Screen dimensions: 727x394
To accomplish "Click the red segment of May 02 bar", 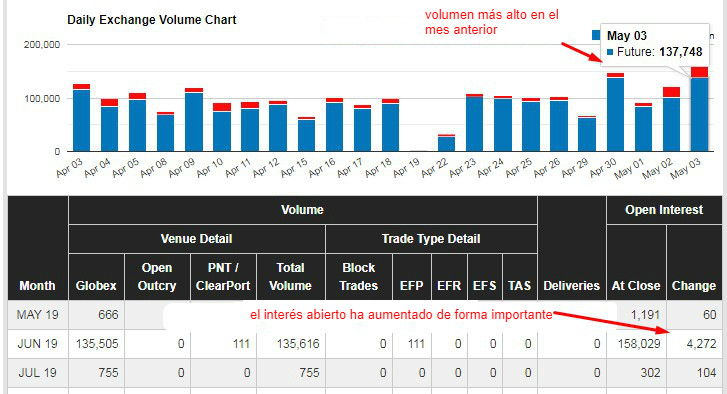I will 671,92.
